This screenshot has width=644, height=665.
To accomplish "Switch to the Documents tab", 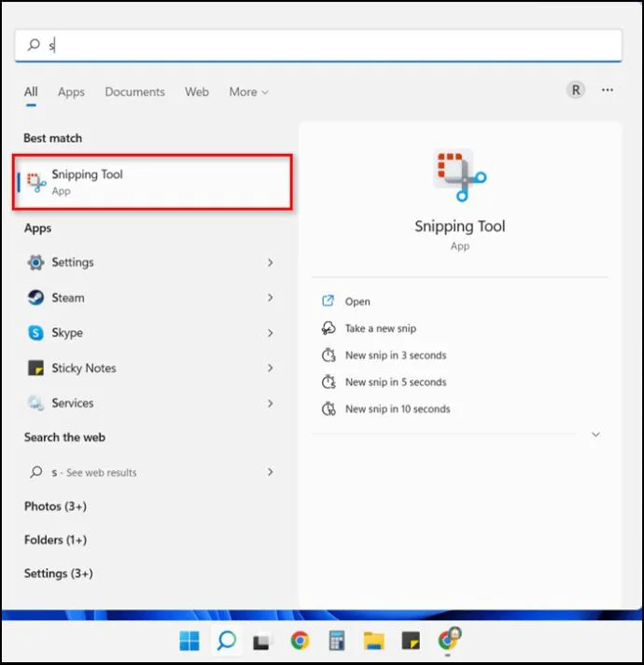I will (135, 92).
